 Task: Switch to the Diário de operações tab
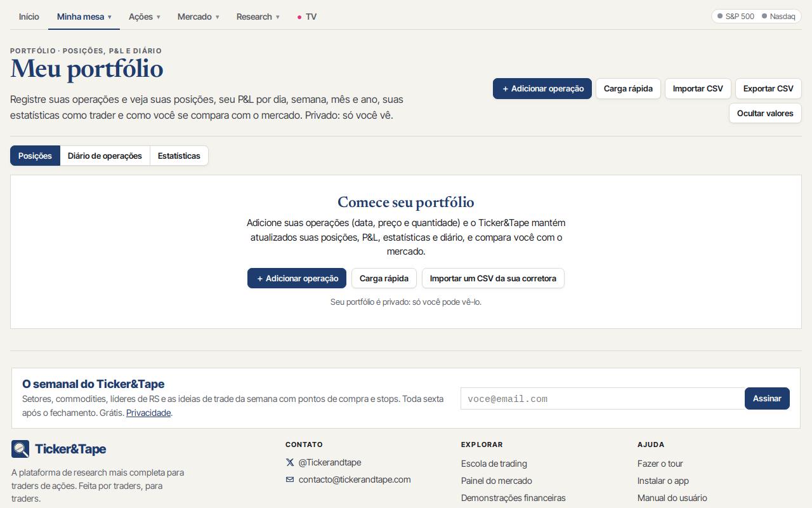point(105,156)
